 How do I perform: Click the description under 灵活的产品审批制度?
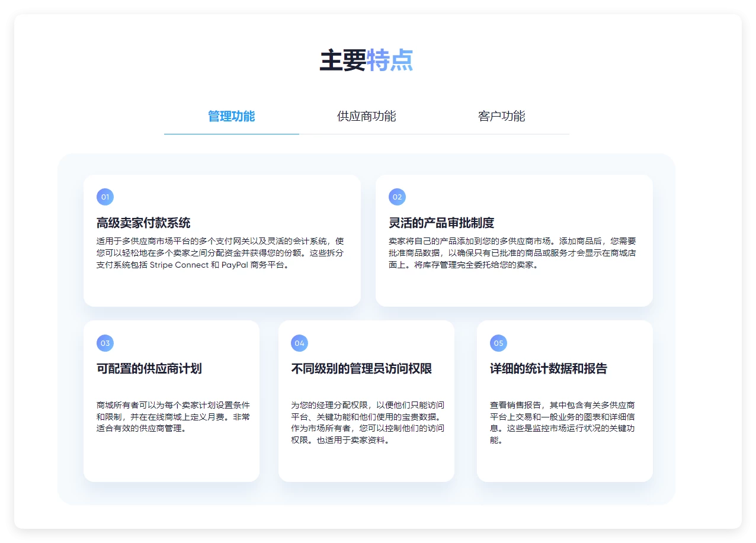(x=512, y=253)
